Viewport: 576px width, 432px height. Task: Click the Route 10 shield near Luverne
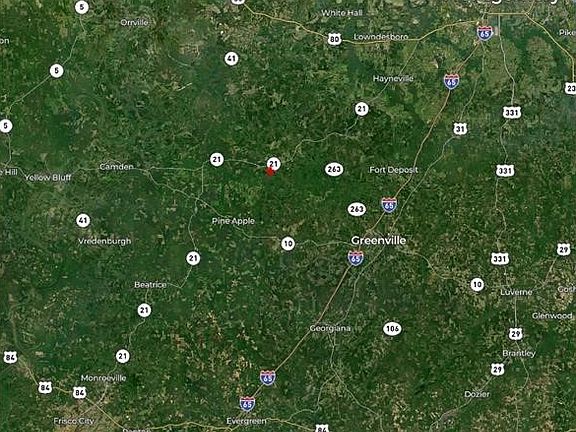[477, 284]
